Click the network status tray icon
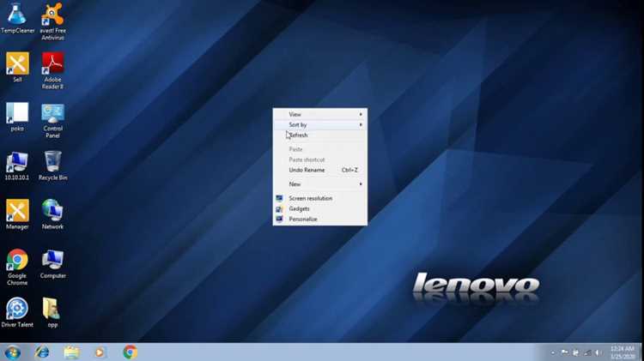The image size is (644, 361). (x=587, y=352)
